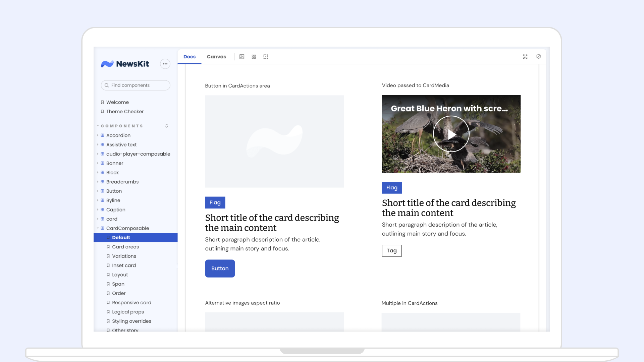Click the Theme Checker bookmark icon
This screenshot has height=362, width=644.
(x=102, y=112)
